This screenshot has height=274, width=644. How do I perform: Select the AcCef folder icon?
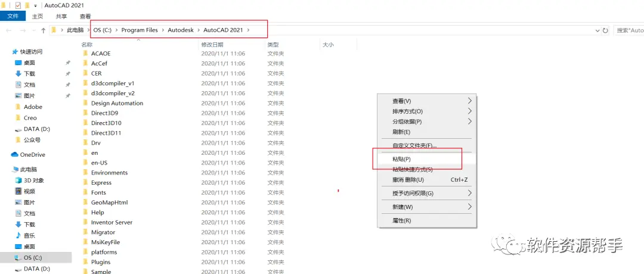[x=85, y=63]
